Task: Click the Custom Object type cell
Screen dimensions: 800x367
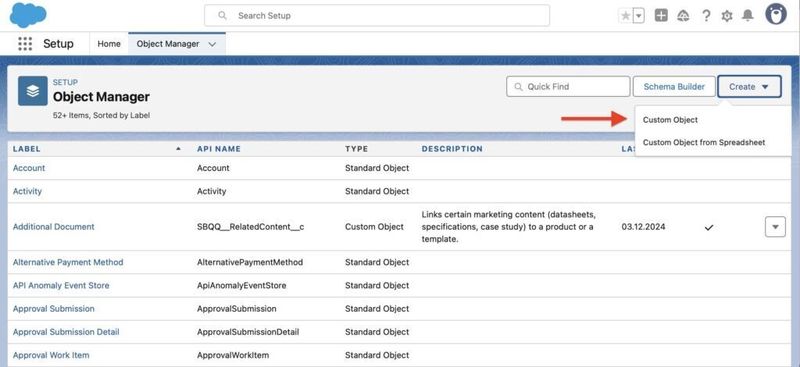Action: 374,227
